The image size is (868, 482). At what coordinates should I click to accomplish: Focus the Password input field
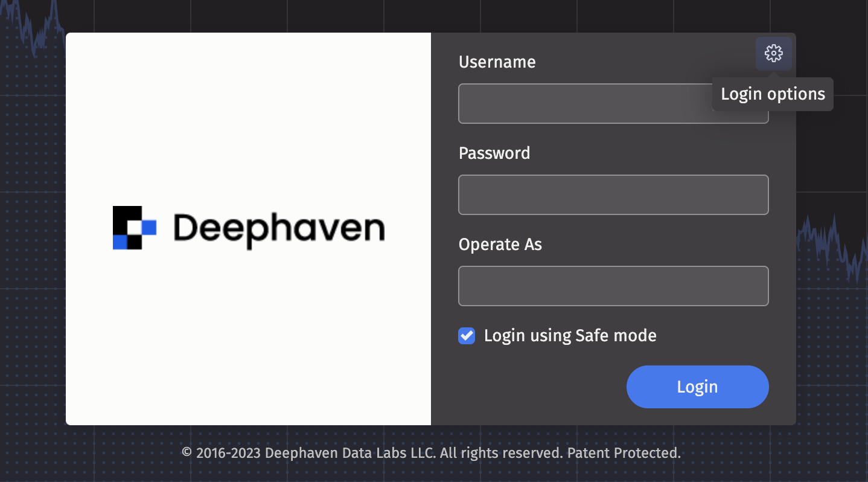click(x=613, y=195)
